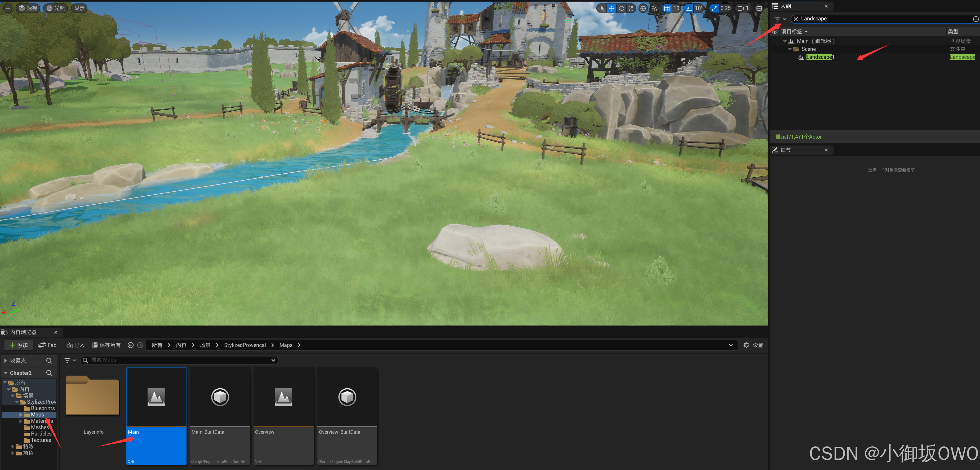Open the 光照 lit mode menu
The height and width of the screenshot is (470, 980).
(x=55, y=8)
